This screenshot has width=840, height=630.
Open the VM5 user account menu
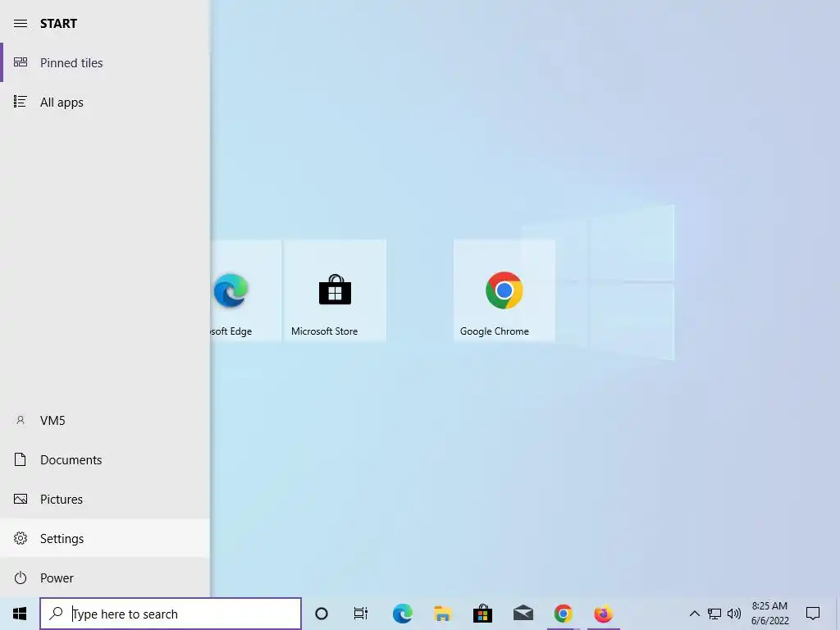105,421
